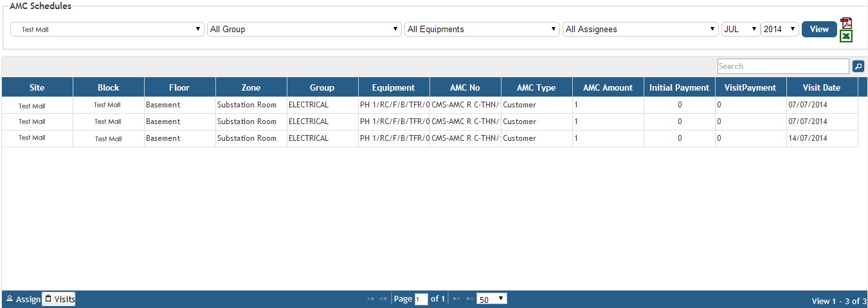
Task: Go to first page of results
Action: coord(370,299)
